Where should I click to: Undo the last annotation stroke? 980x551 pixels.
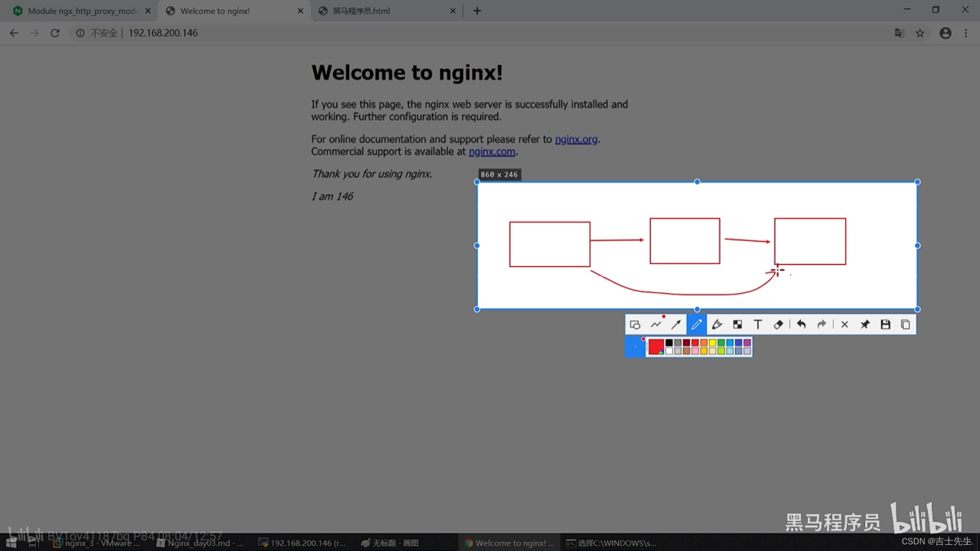pos(801,324)
